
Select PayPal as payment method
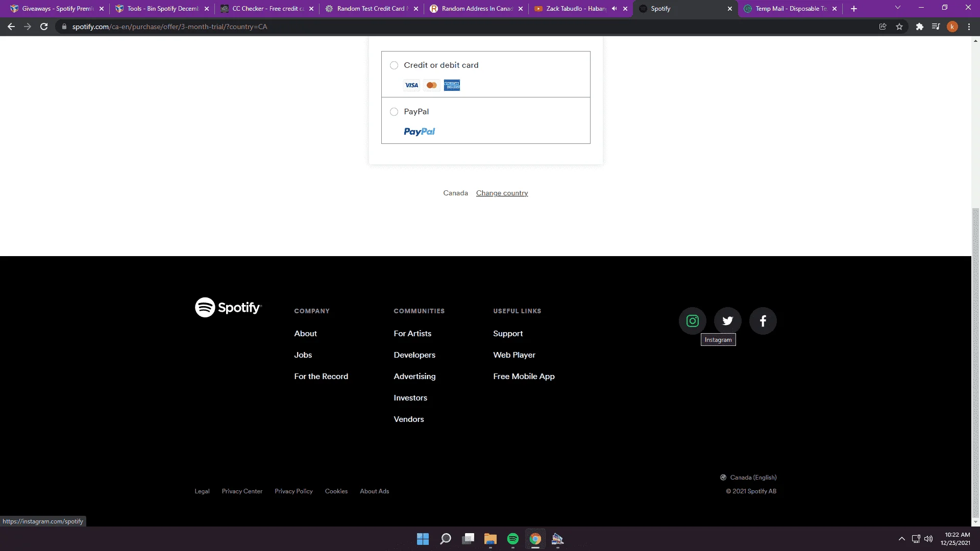tap(394, 112)
